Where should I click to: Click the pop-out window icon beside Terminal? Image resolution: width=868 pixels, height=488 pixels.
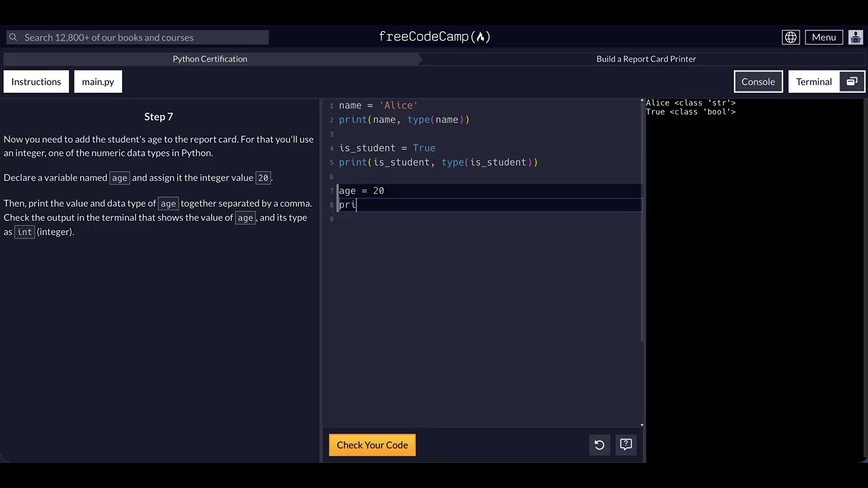point(852,81)
